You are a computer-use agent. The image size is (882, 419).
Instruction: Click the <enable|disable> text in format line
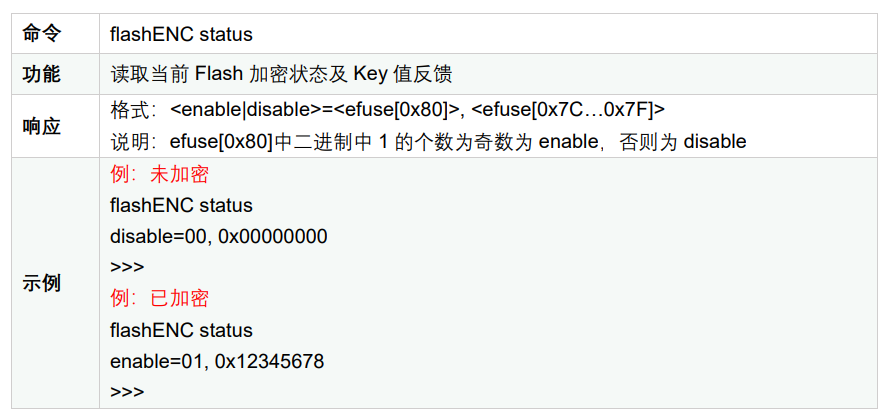(x=246, y=110)
